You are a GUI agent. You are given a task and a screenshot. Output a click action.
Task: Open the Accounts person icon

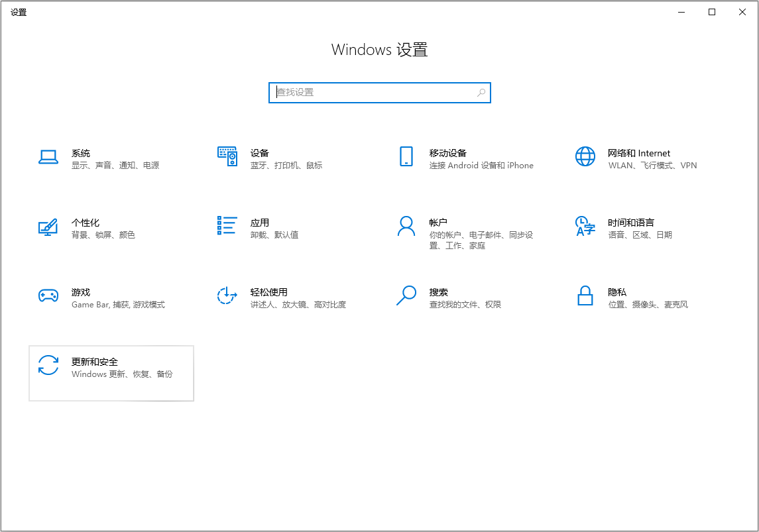coord(406,226)
